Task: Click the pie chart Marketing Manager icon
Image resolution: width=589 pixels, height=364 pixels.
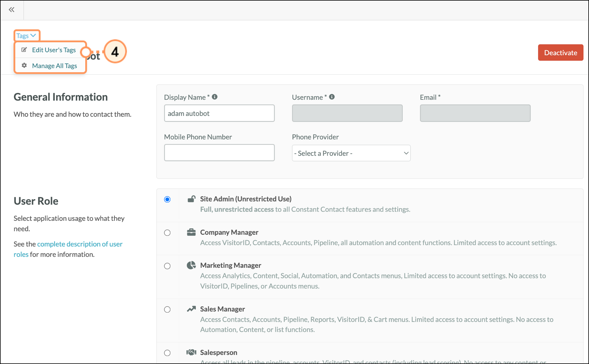Action: tap(191, 265)
